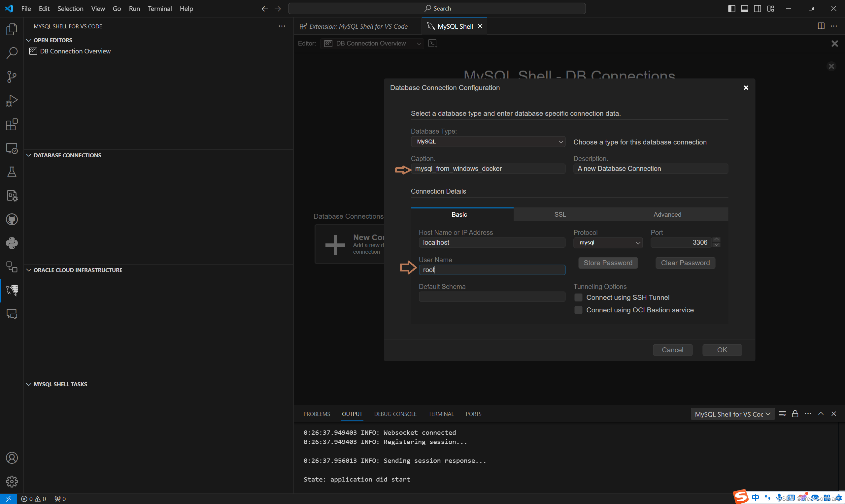Viewport: 845px width, 504px height.
Task: Click the Default Schema field
Action: pyautogui.click(x=491, y=297)
